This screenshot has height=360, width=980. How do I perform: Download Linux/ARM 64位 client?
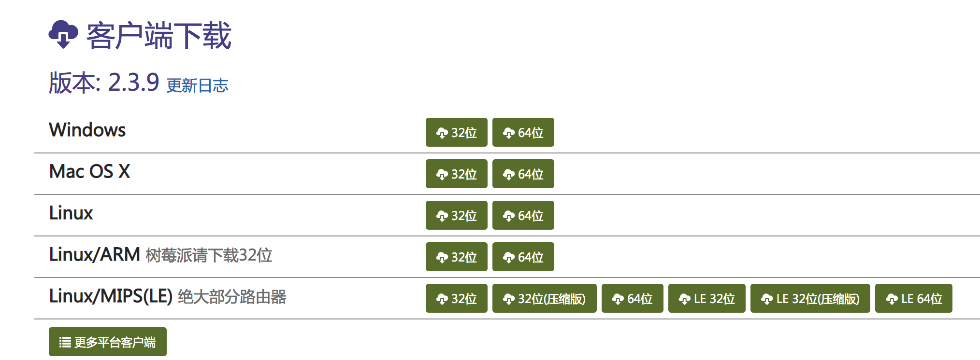coord(523,257)
